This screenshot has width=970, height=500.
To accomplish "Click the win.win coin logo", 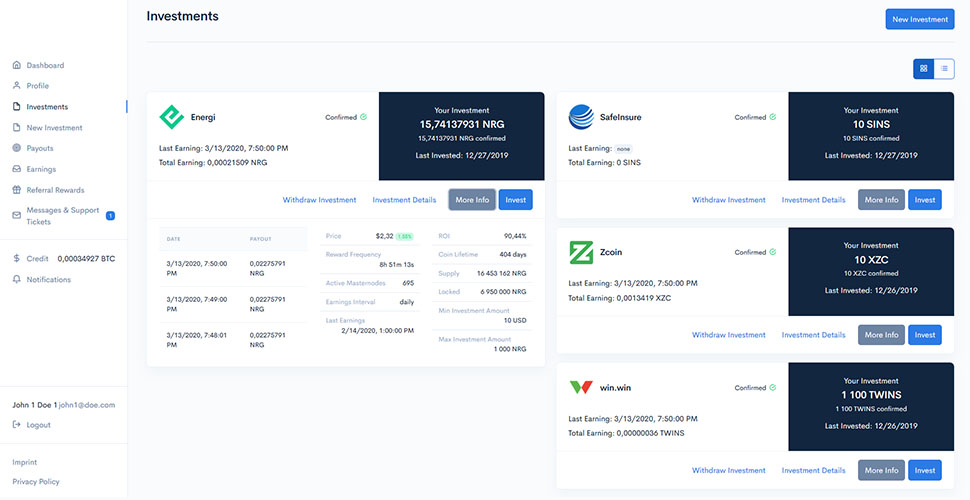I will pyautogui.click(x=581, y=387).
